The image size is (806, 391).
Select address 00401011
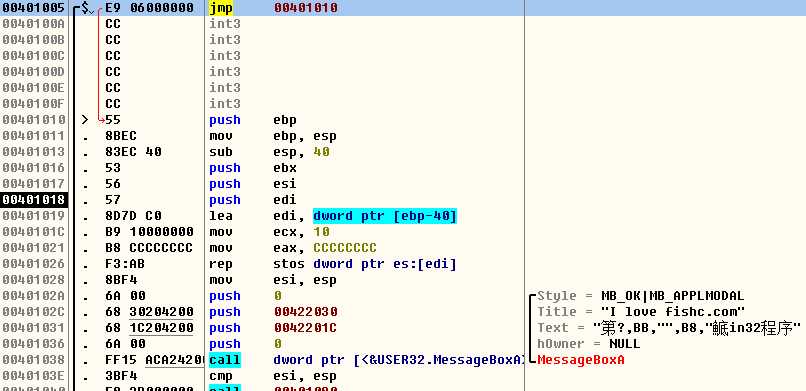[x=33, y=136]
